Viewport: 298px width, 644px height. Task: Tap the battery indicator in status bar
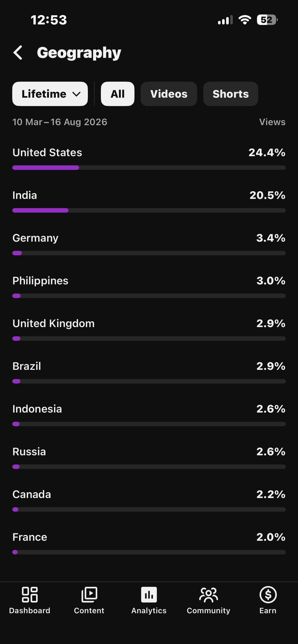(x=267, y=20)
